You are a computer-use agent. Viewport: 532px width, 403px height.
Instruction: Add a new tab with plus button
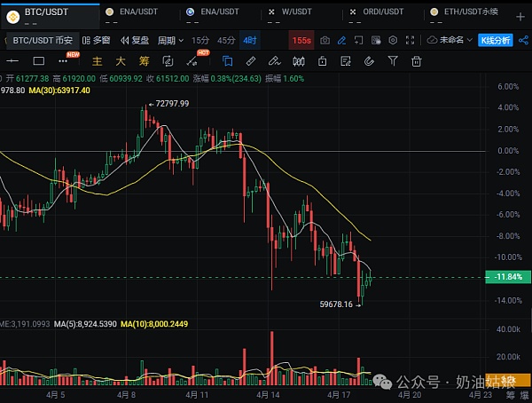[x=520, y=15]
